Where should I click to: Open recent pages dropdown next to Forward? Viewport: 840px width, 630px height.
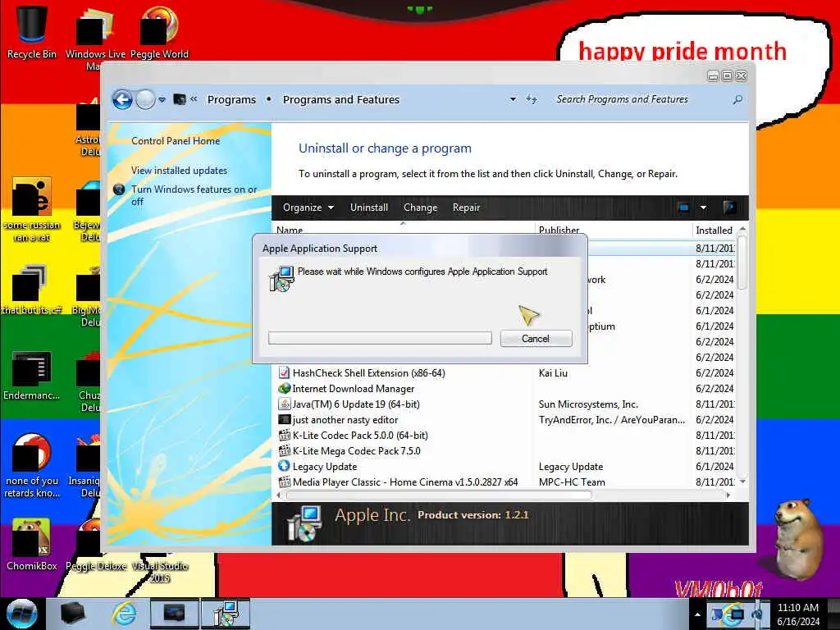click(162, 99)
